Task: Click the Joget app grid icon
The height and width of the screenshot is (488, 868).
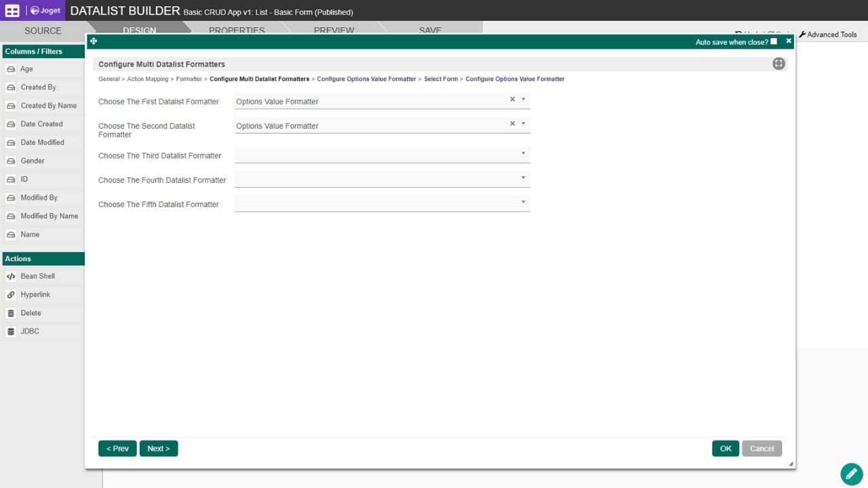Action: [x=12, y=11]
